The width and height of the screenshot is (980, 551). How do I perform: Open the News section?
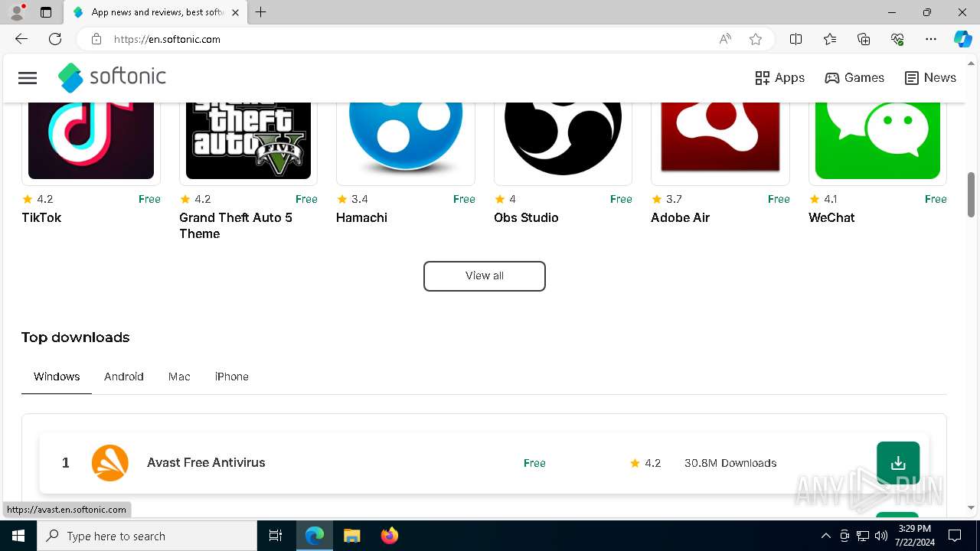pyautogui.click(x=930, y=78)
